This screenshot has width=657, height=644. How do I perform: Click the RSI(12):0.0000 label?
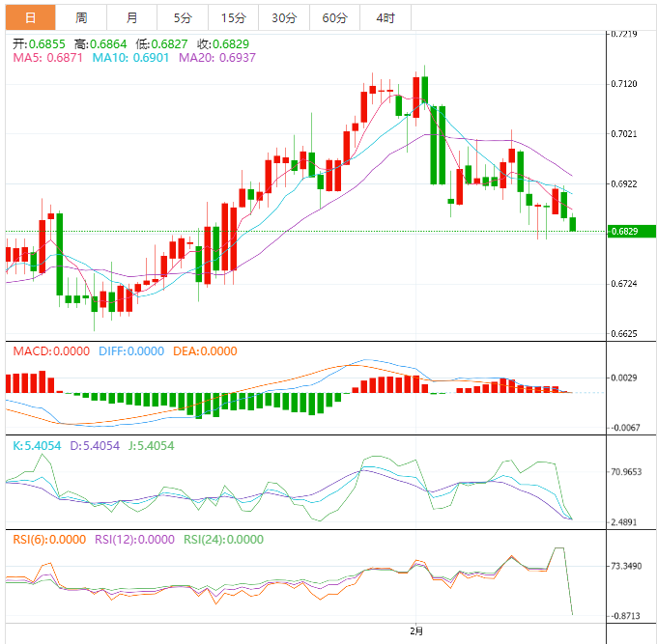(x=134, y=540)
